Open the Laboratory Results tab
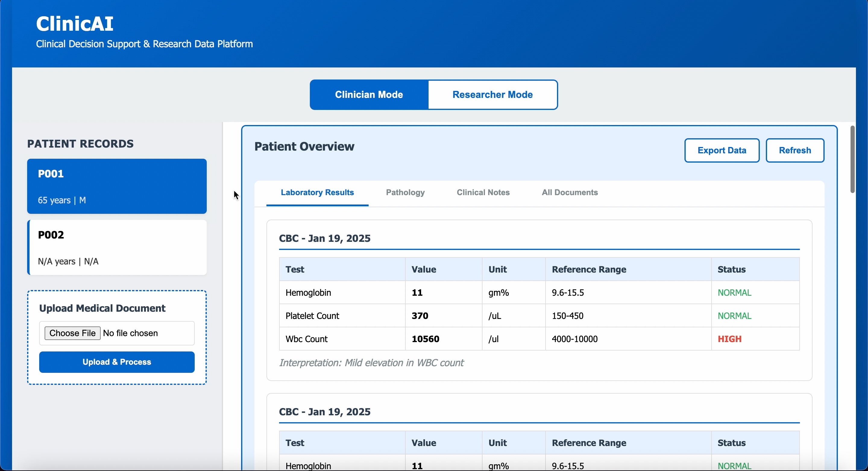Viewport: 868px width, 471px height. 317,192
